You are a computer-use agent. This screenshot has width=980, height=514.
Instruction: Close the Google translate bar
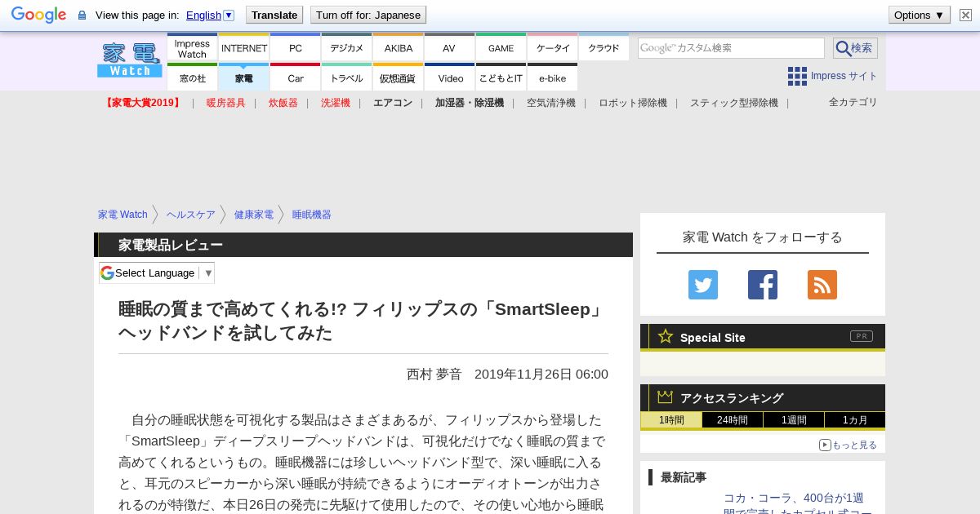tap(965, 15)
